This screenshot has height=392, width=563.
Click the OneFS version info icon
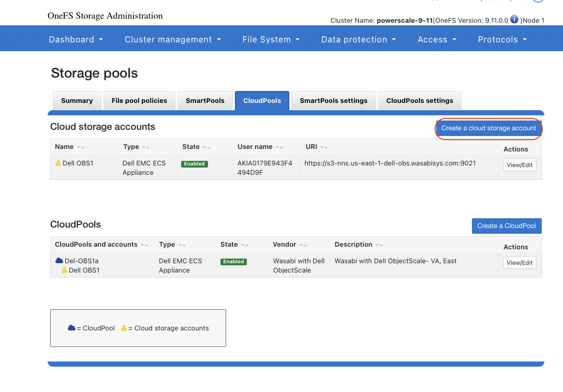click(x=514, y=19)
